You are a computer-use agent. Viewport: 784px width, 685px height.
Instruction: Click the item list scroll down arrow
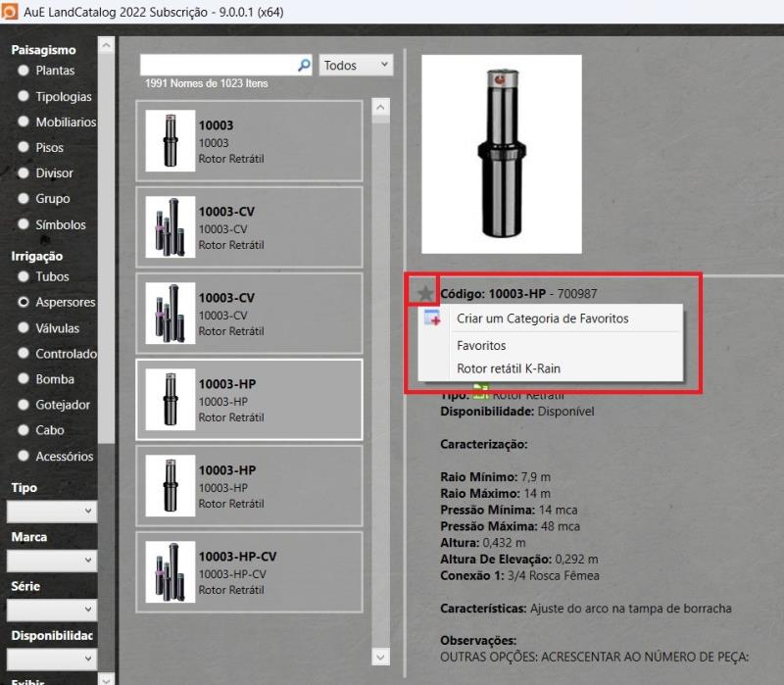pyautogui.click(x=380, y=657)
